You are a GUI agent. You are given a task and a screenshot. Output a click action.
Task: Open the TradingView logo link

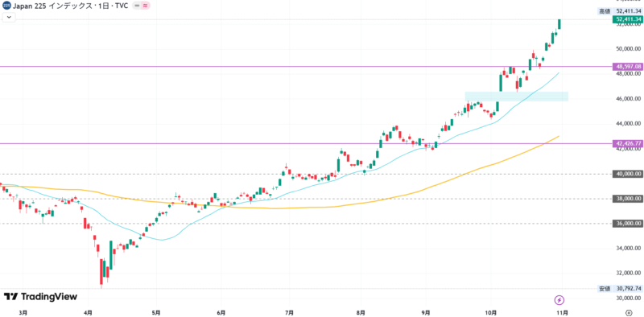pos(41,296)
